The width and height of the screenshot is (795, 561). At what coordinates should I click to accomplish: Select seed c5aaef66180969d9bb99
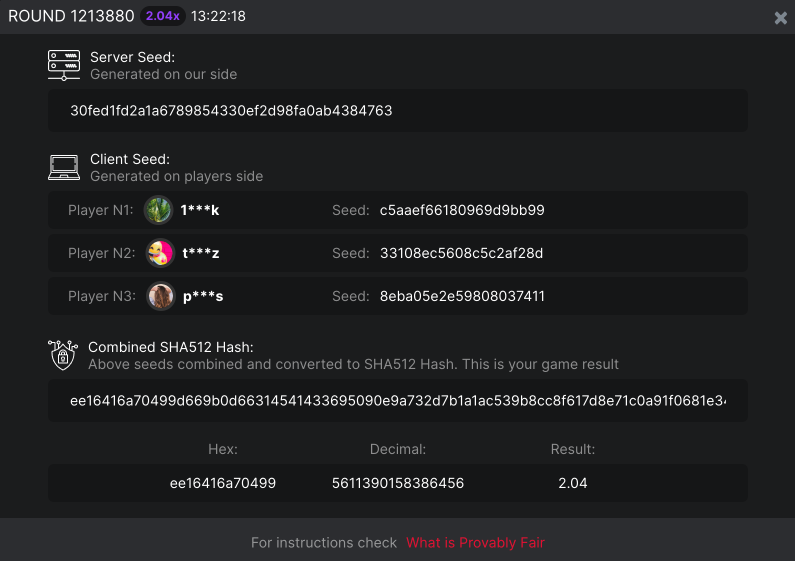coord(462,210)
